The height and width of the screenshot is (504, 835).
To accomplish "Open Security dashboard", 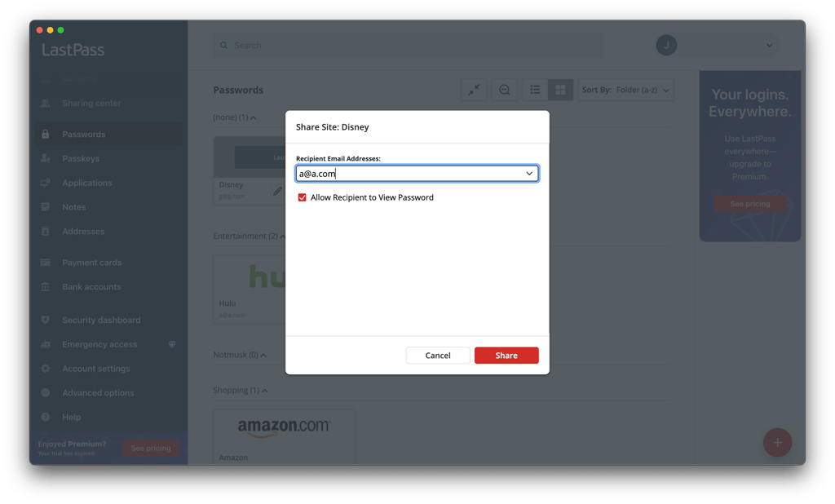I will (101, 321).
